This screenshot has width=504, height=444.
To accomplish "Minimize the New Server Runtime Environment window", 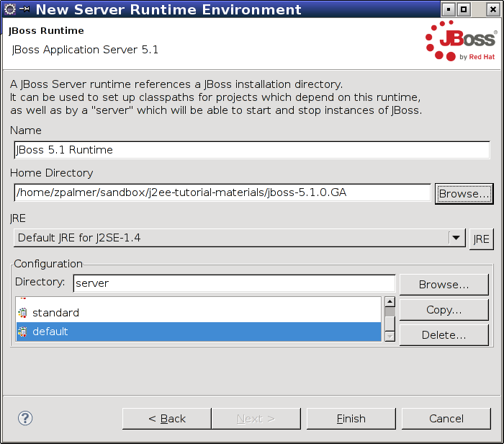I will (449, 9).
